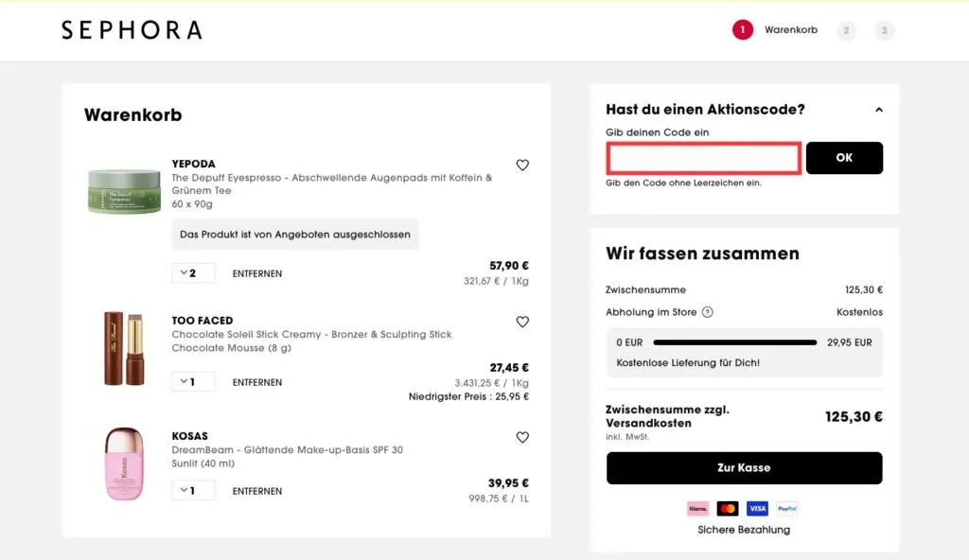Click the Mastercard payment icon
The image size is (969, 560).
pos(727,508)
